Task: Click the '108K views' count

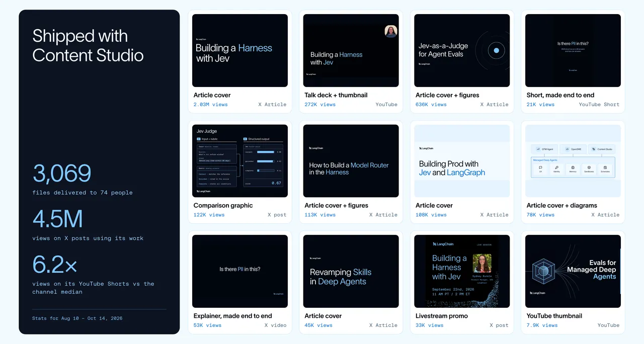Action: (431, 215)
